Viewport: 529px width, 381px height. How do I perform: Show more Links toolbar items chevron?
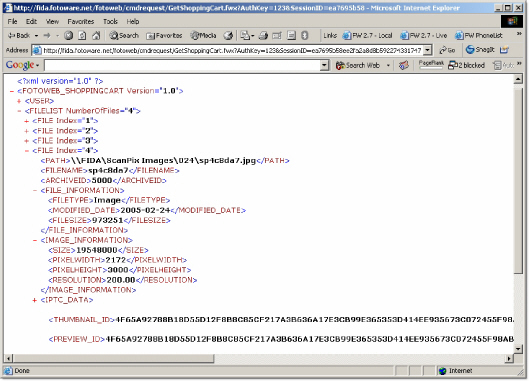click(519, 34)
